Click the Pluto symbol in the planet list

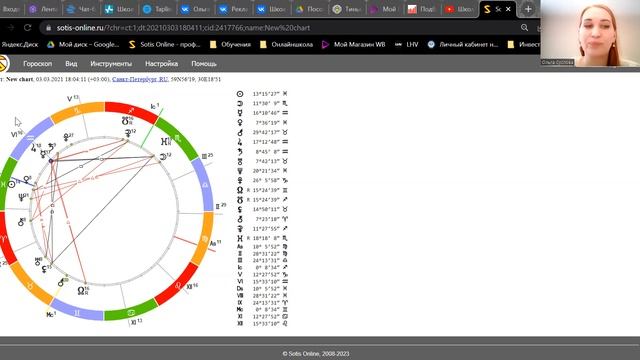(x=240, y=180)
